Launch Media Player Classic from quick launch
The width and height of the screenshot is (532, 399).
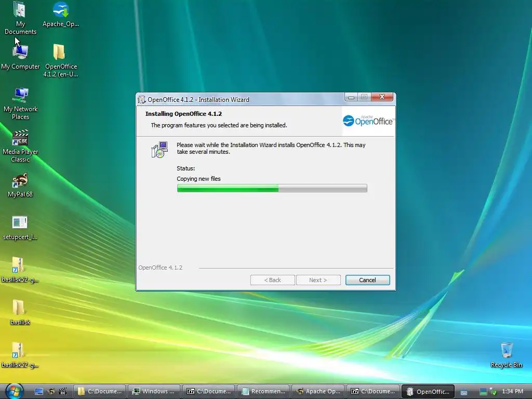63,392
